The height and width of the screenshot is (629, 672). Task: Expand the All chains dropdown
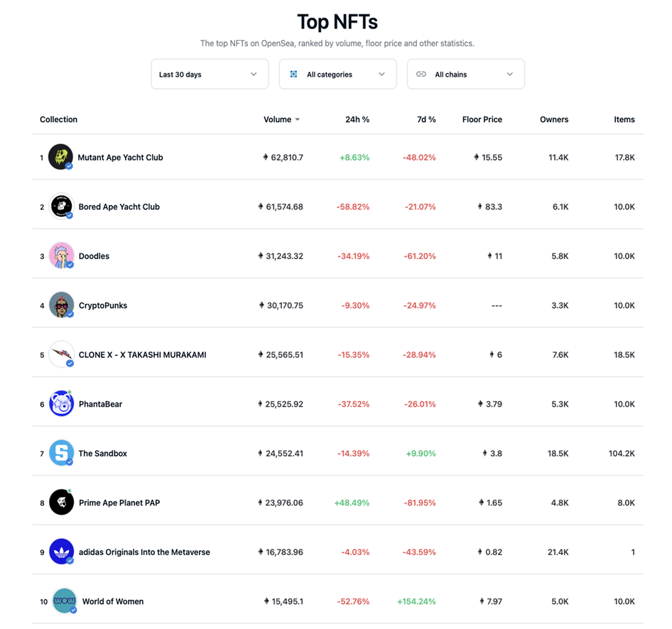(x=466, y=74)
